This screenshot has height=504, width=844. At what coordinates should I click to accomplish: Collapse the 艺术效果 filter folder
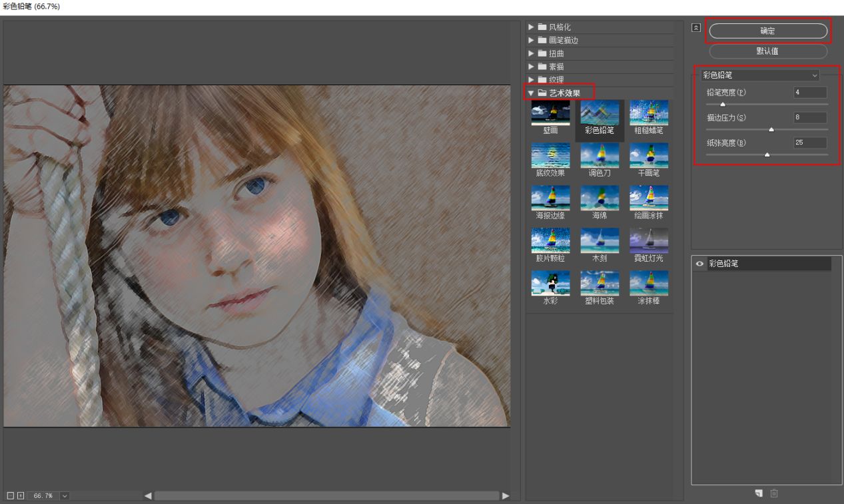532,93
